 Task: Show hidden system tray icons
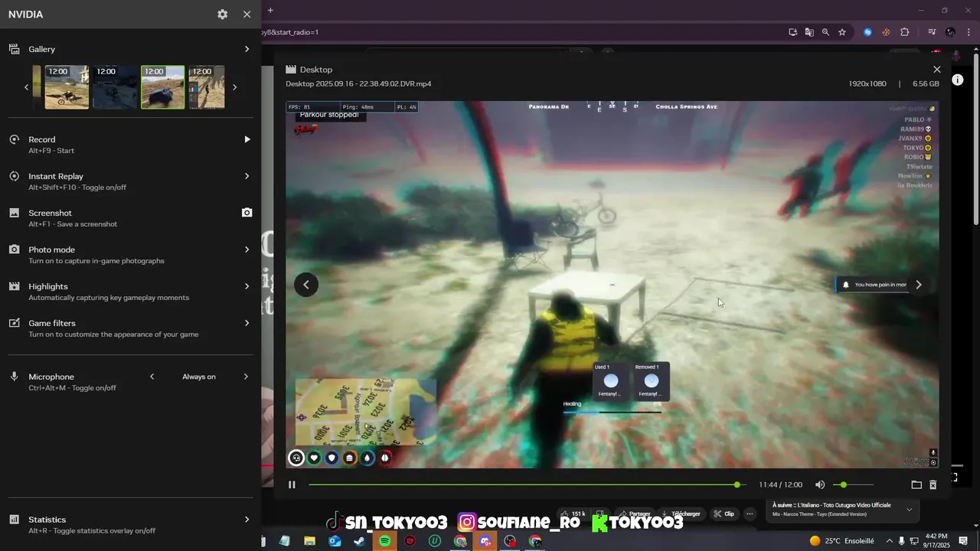pos(890,541)
